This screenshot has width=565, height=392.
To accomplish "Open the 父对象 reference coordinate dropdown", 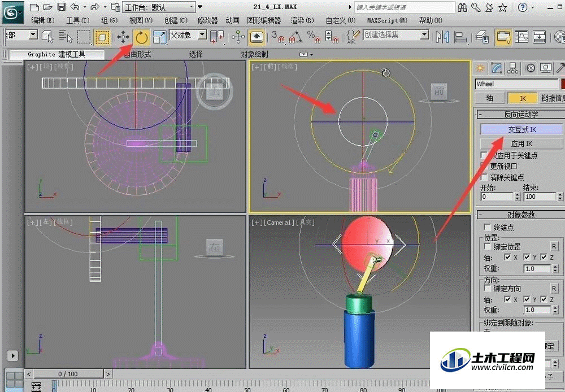I will [x=188, y=36].
